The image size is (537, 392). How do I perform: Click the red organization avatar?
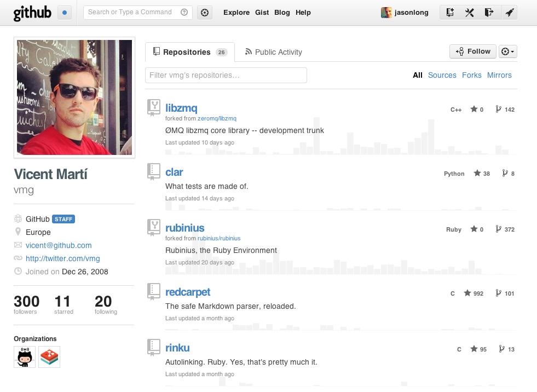(x=49, y=357)
